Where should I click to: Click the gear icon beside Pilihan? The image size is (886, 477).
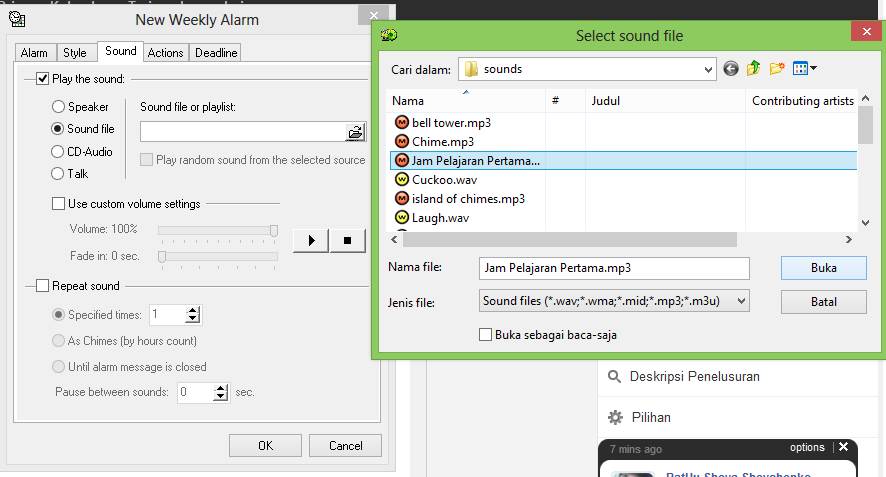point(615,418)
